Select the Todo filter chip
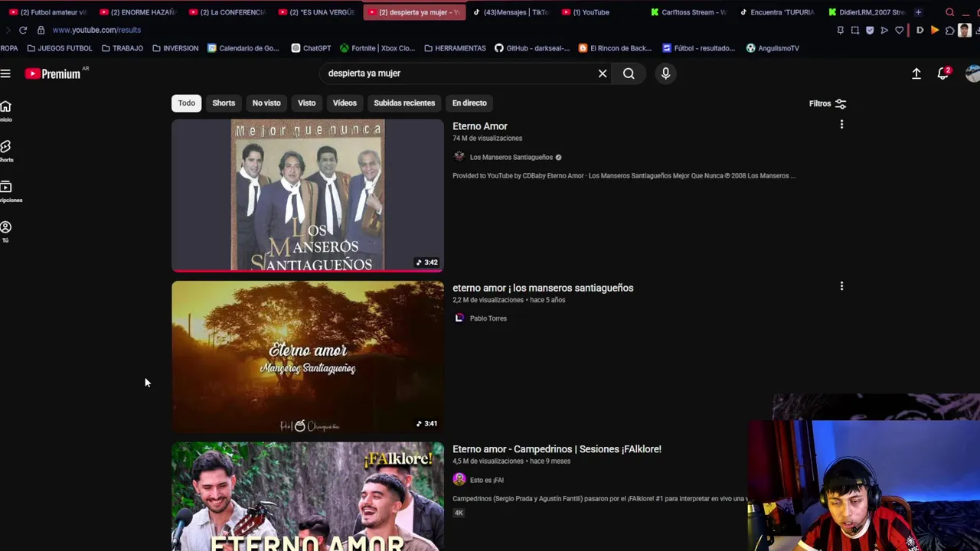 click(x=186, y=103)
